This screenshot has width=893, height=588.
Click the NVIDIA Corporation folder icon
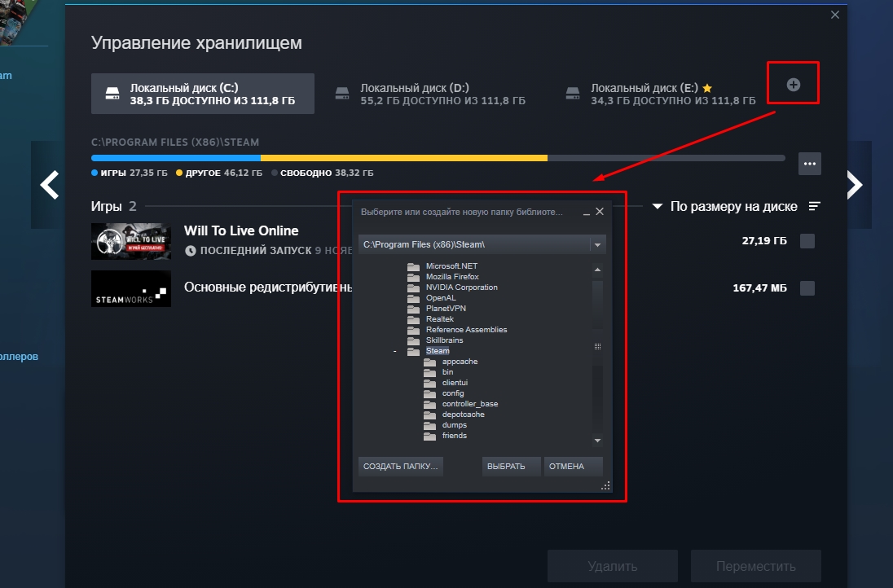[413, 287]
